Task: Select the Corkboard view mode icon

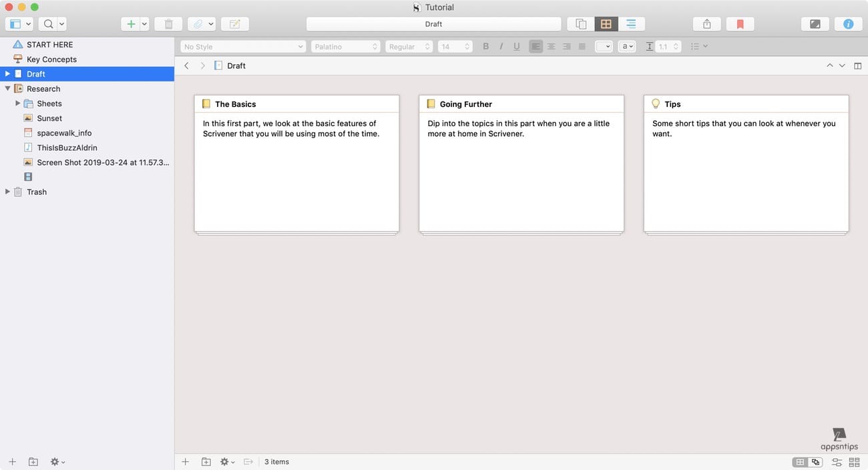Action: (606, 23)
